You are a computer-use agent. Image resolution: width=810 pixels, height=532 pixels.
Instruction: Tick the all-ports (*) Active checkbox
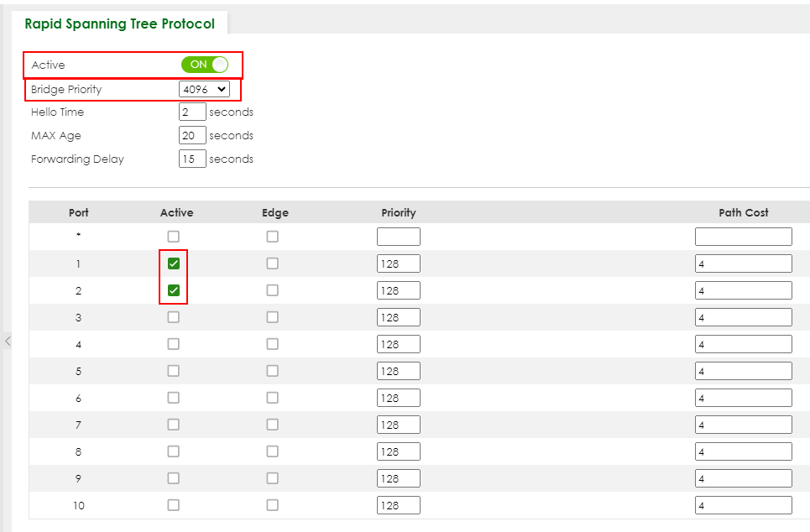click(174, 237)
